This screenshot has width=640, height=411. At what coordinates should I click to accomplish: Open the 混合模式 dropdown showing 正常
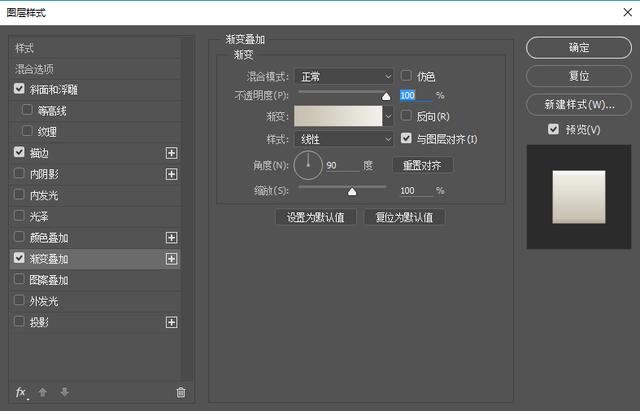[344, 76]
